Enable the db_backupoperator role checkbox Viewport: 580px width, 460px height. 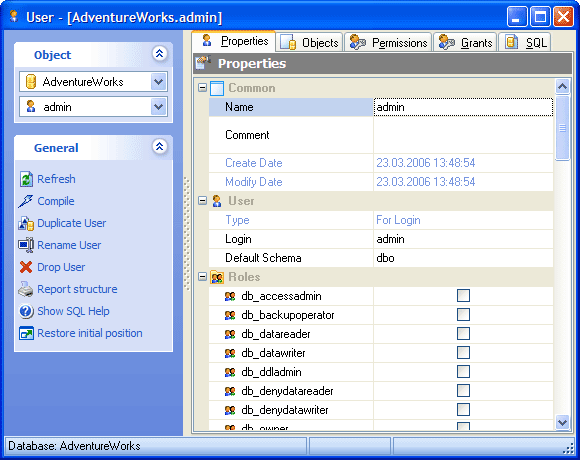(x=463, y=315)
